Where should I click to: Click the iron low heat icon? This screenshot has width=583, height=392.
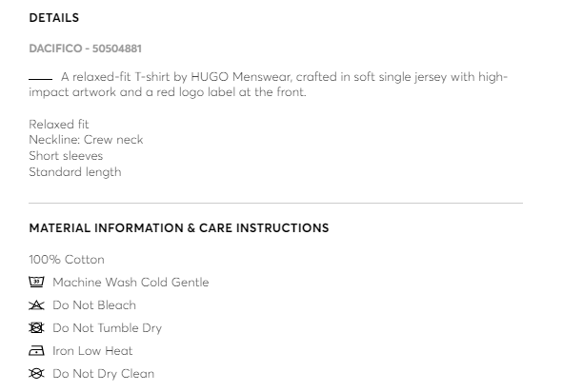pos(36,351)
